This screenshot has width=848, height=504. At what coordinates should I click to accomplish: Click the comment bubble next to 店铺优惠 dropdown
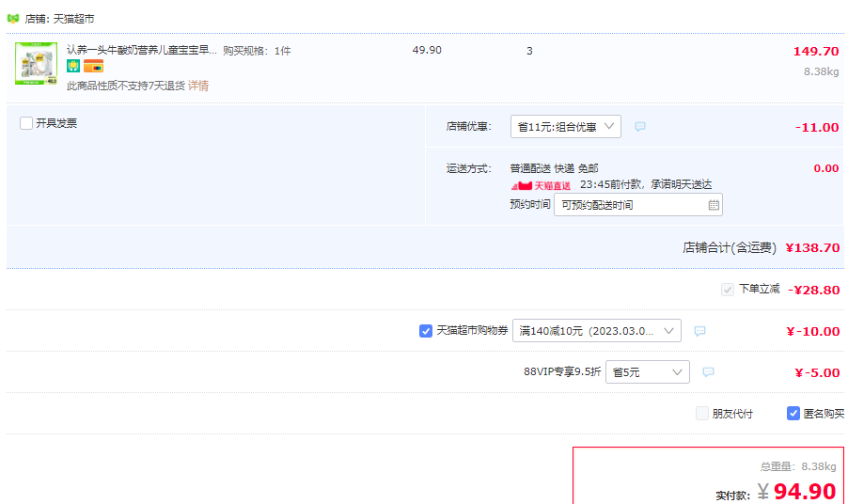pos(640,127)
